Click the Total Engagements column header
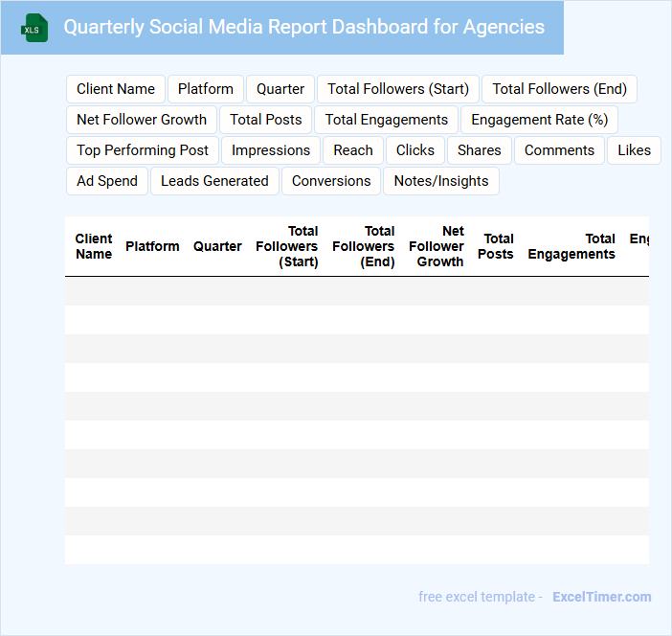The image size is (672, 636). click(571, 246)
